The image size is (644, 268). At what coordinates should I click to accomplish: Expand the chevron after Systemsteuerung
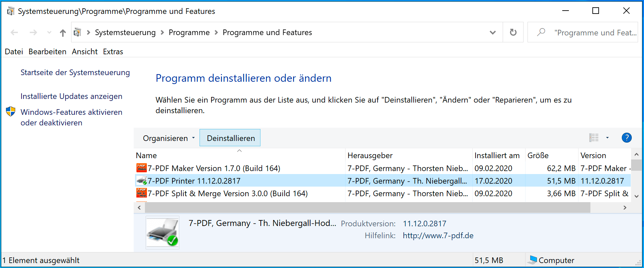(162, 32)
